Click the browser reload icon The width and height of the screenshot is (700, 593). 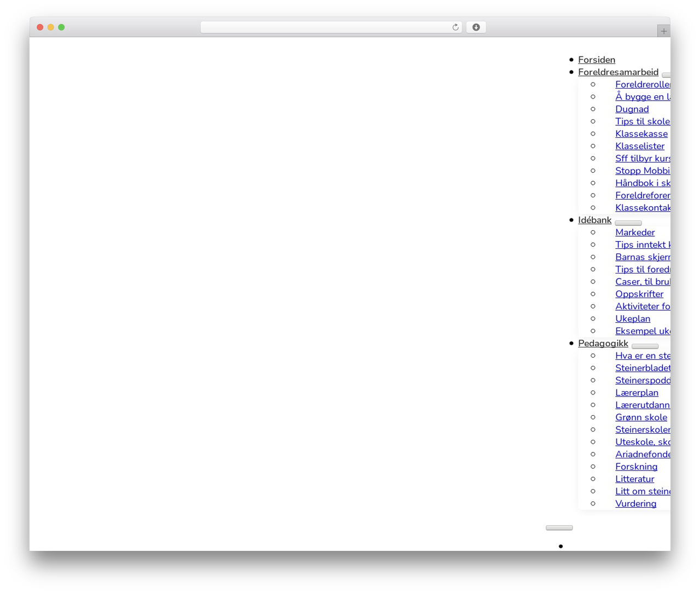455,27
